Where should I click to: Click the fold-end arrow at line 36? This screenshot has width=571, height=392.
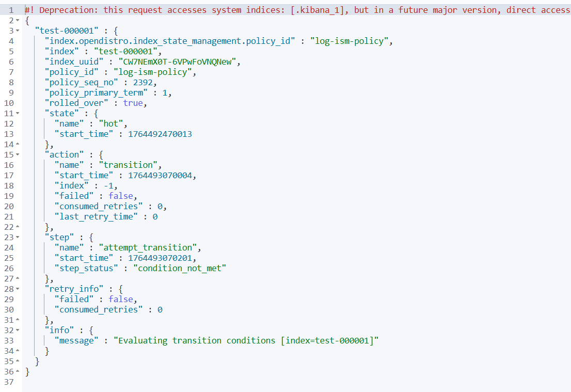18,371
